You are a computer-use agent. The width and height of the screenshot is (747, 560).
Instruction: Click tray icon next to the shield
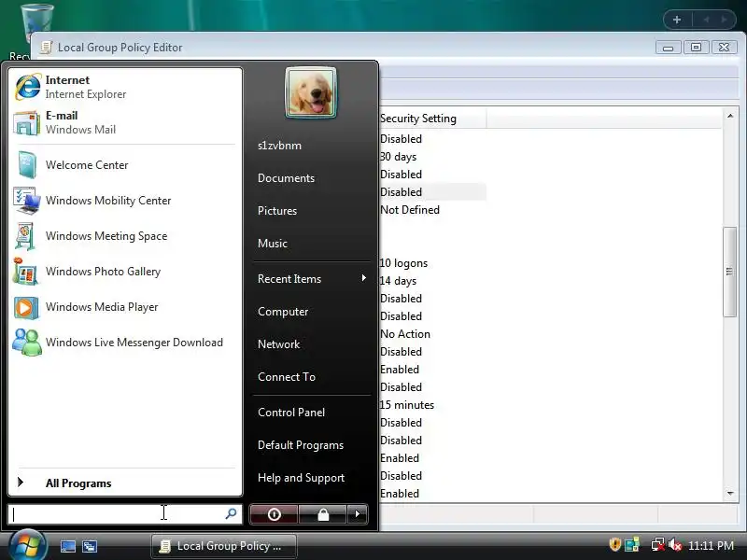pyautogui.click(x=632, y=544)
